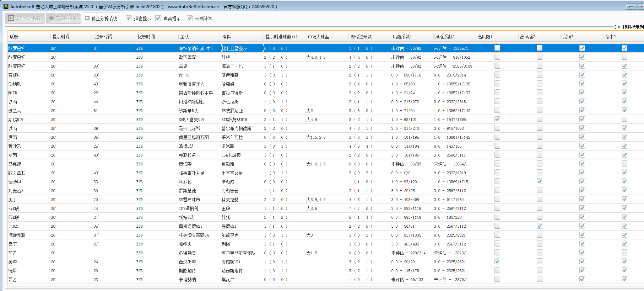This screenshot has height=291, width=644.
Task: Uncheck 完场? in the selected 欧罗巴杯 row
Action: coord(582,48)
